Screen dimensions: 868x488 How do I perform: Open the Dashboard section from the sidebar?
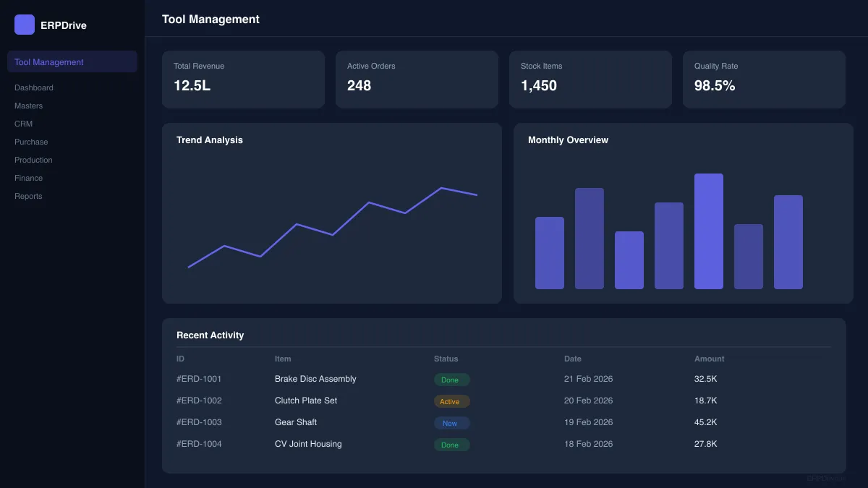(x=33, y=87)
